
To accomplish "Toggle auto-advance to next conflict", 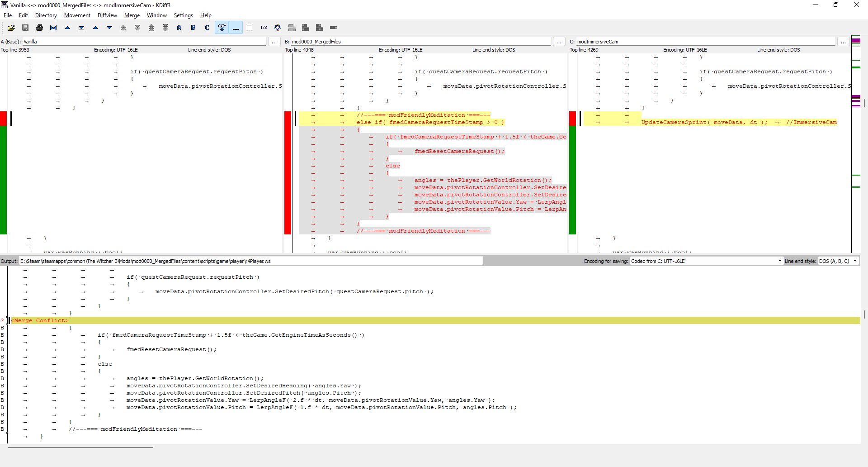I will [222, 28].
